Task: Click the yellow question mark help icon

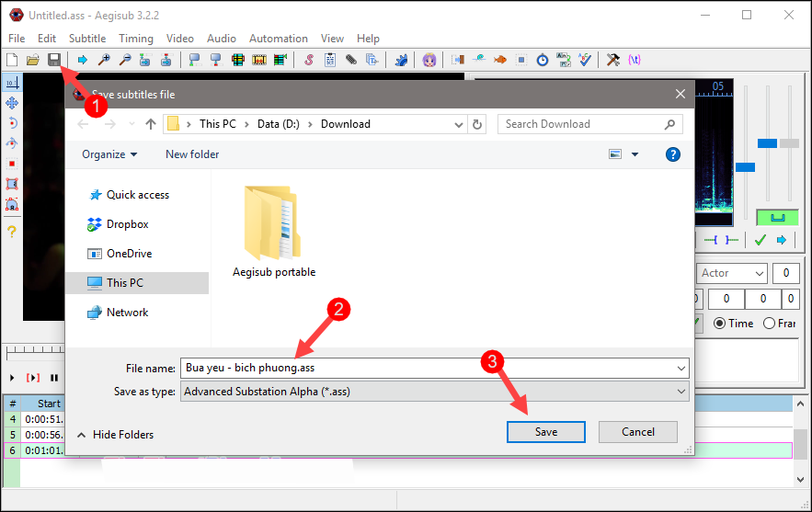Action: (12, 231)
